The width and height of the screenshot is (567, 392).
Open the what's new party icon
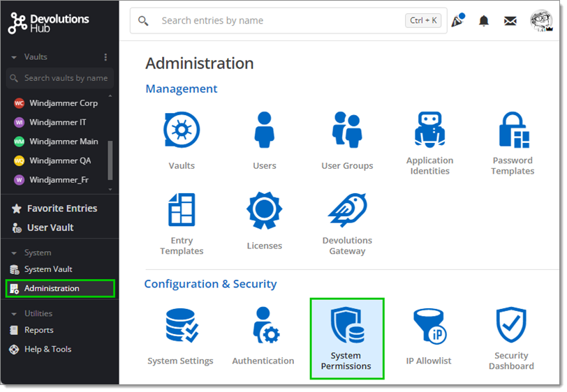(x=458, y=20)
